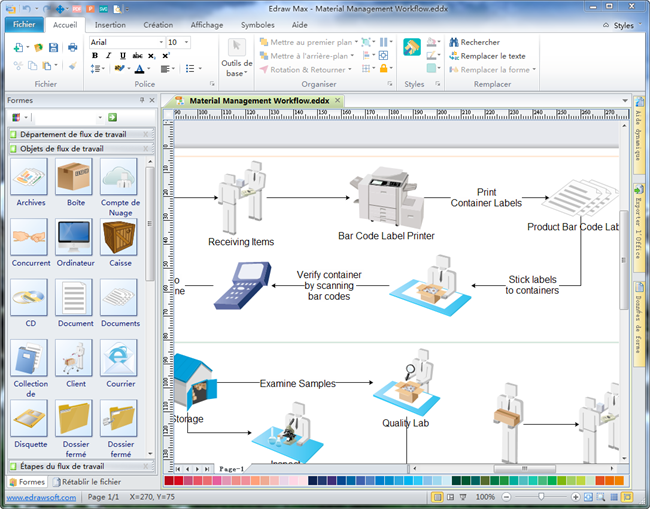Screen dimensions: 650x509
Task: Toggle underline text formatting
Action: click(121, 56)
